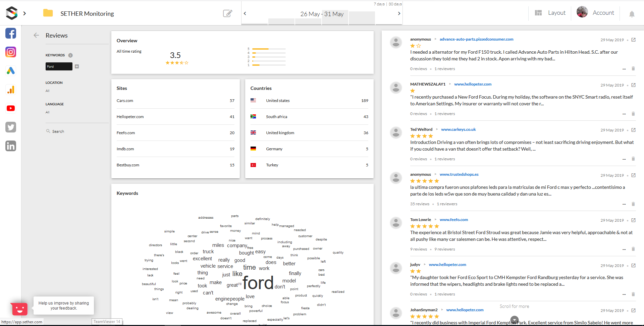Delete the MATHEWSZALAY1 review
The height and width of the screenshot is (326, 644).
point(633,114)
